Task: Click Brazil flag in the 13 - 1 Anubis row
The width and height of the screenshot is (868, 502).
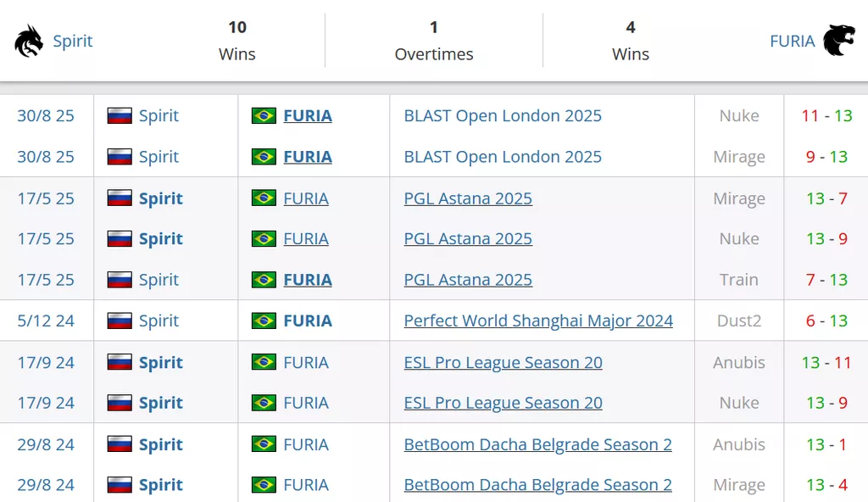Action: [x=264, y=444]
